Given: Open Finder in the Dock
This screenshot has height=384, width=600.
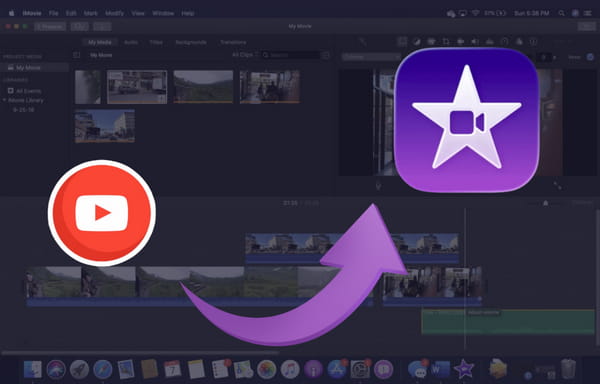Looking at the screenshot, I should tap(33, 369).
